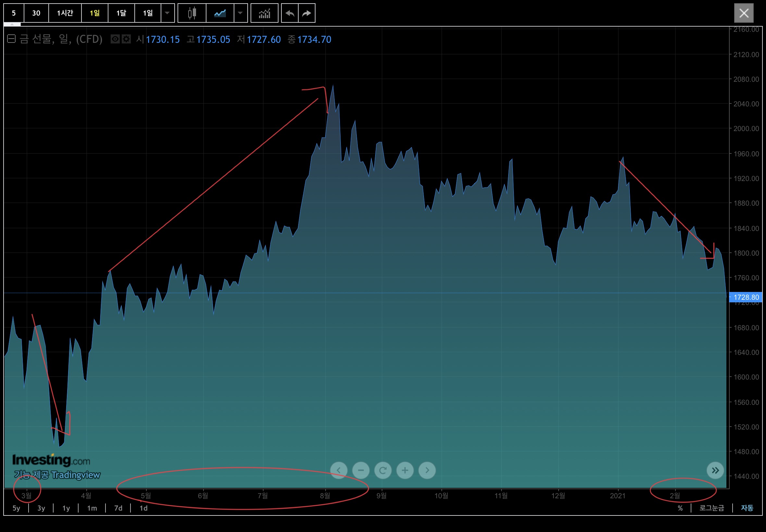This screenshot has width=766, height=532.
Task: Select the area chart style icon
Action: (x=220, y=13)
